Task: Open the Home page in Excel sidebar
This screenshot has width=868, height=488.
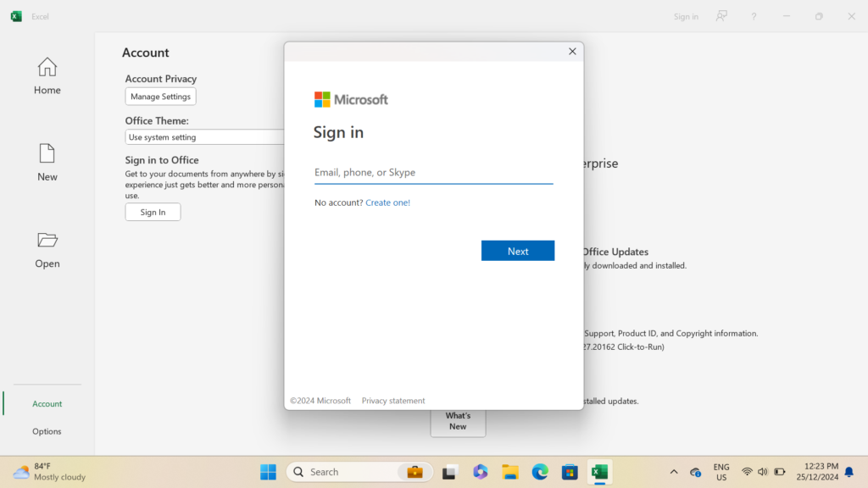Action: click(47, 76)
